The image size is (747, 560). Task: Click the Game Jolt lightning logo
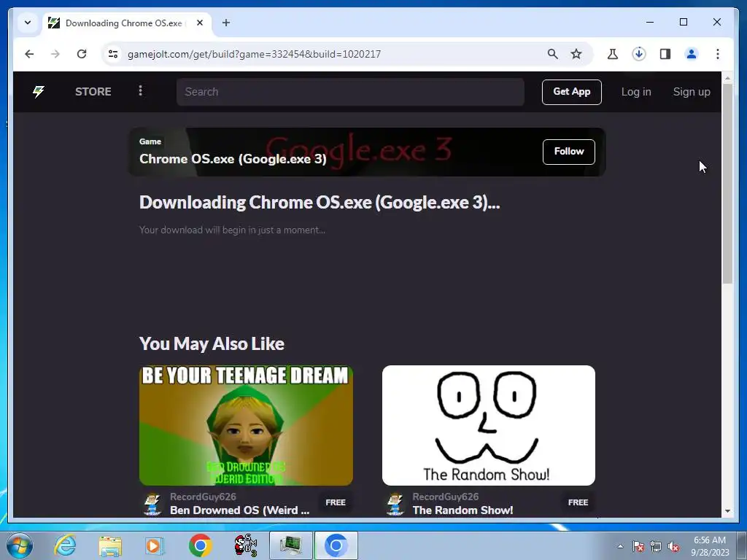39,91
